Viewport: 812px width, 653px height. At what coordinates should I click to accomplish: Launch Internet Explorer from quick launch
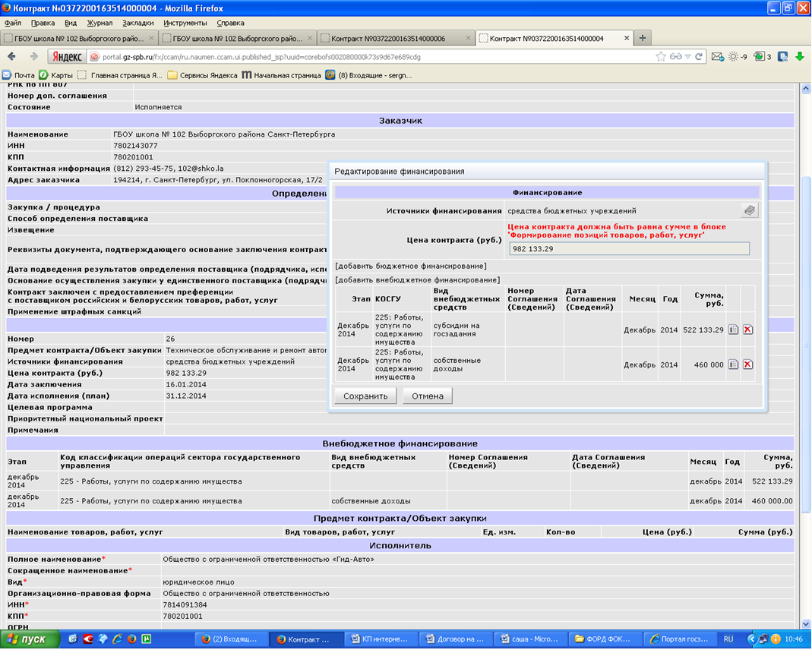coord(118,639)
